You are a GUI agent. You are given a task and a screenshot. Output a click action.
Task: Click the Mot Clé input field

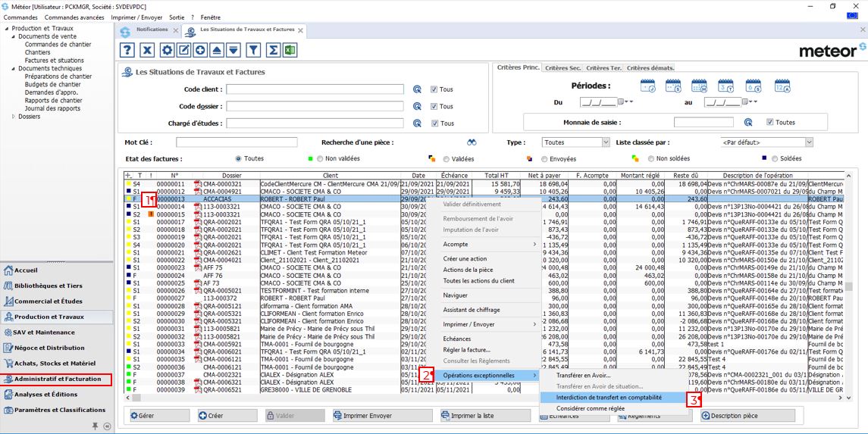pos(237,142)
